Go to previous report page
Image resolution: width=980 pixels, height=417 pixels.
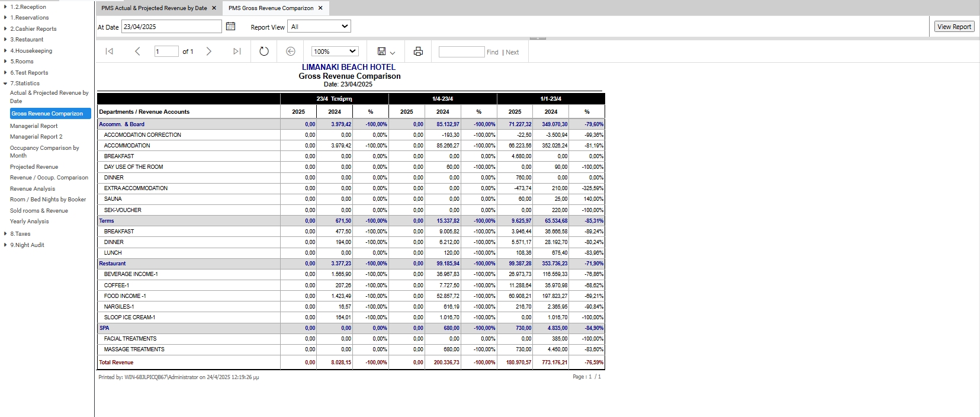pyautogui.click(x=137, y=52)
